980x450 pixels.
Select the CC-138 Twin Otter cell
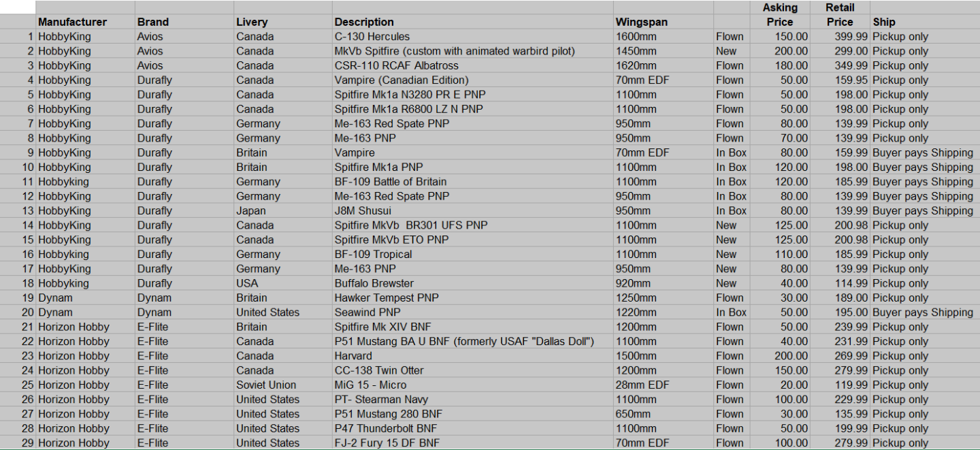[472, 370]
